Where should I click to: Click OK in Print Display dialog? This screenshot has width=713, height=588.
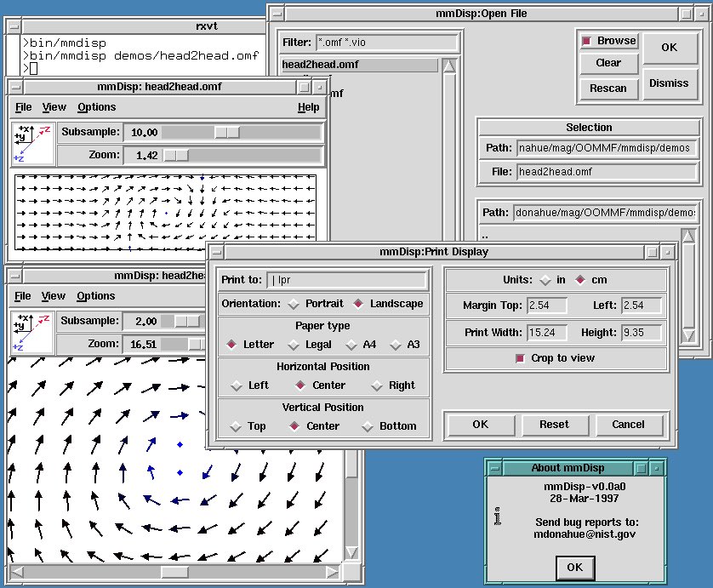tap(480, 425)
